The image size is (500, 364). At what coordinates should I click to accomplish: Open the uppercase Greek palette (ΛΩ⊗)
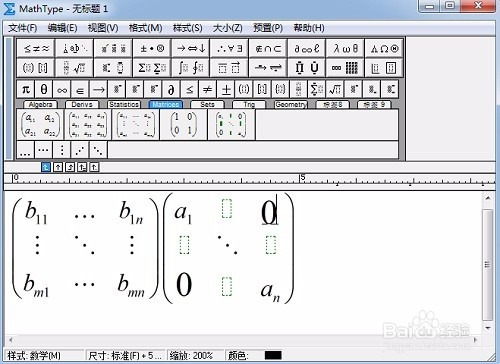pos(384,49)
